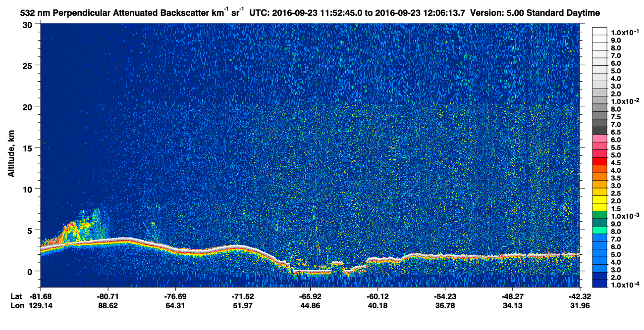Screen dimensions: 644x330
Task: Click the colorbar label 4.5
Action: coord(616,162)
